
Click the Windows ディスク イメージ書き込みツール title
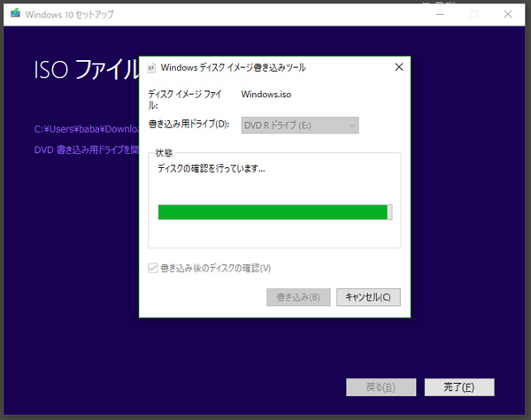[x=233, y=68]
